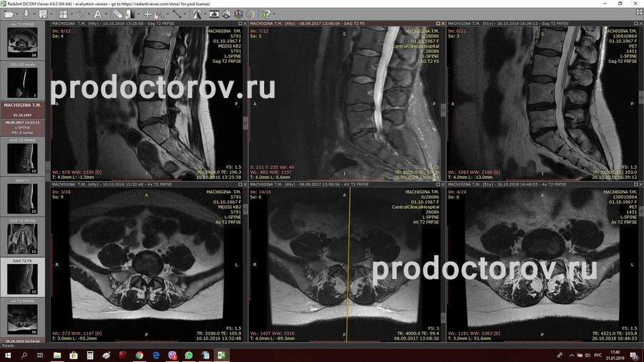
Task: Select the screen layout grid icon
Action: tap(63, 14)
